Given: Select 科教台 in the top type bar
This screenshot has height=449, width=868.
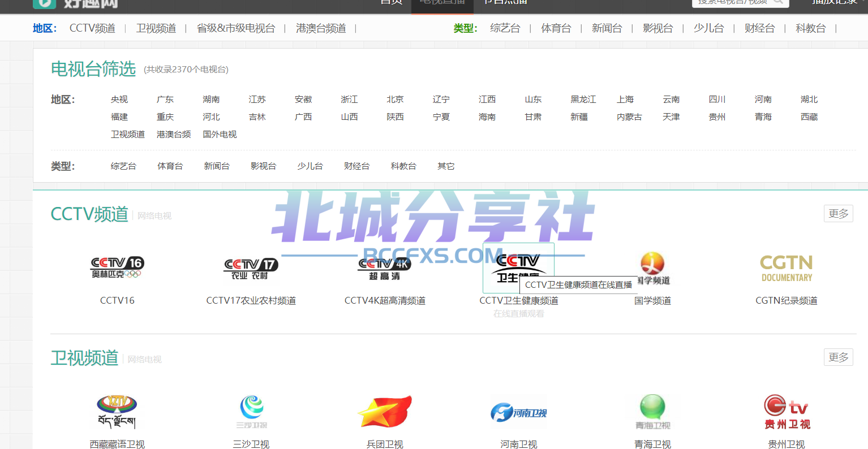Looking at the screenshot, I should pyautogui.click(x=811, y=28).
